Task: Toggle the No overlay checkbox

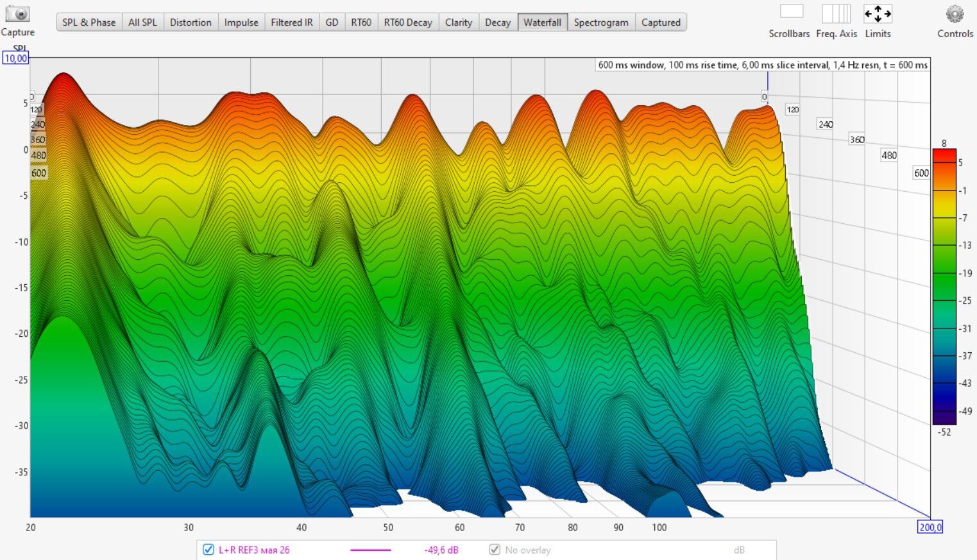Action: click(495, 550)
